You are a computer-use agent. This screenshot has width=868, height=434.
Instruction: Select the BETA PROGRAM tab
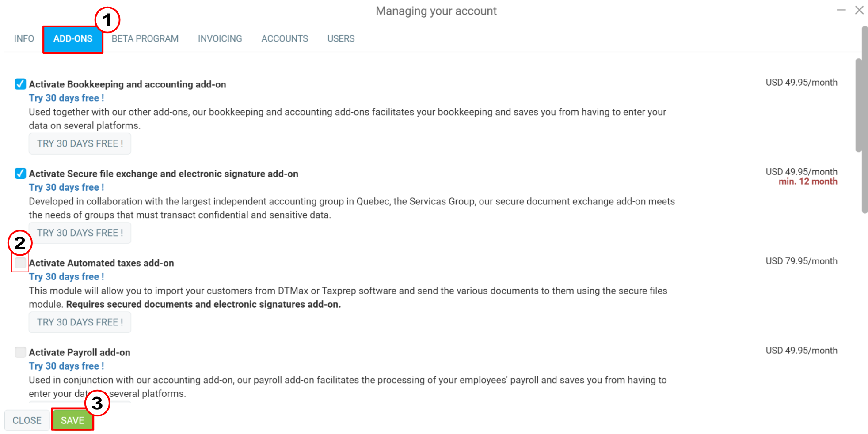(145, 38)
